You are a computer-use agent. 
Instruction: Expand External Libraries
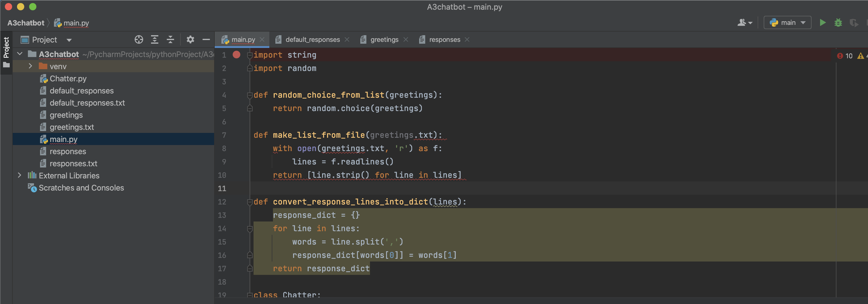coord(19,175)
